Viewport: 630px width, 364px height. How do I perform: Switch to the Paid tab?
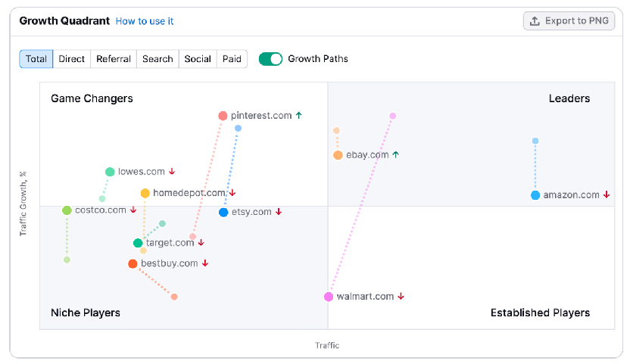pyautogui.click(x=232, y=59)
